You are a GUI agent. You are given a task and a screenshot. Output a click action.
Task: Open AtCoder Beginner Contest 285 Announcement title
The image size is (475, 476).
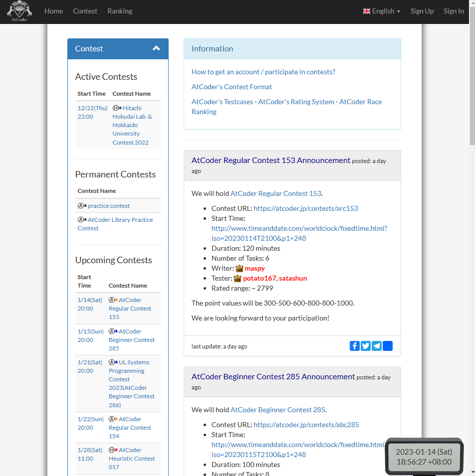pos(273,377)
